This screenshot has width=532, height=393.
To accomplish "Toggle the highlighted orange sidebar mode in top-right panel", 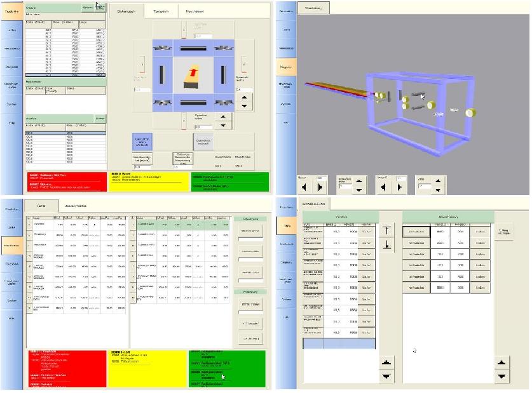I will (x=287, y=66).
